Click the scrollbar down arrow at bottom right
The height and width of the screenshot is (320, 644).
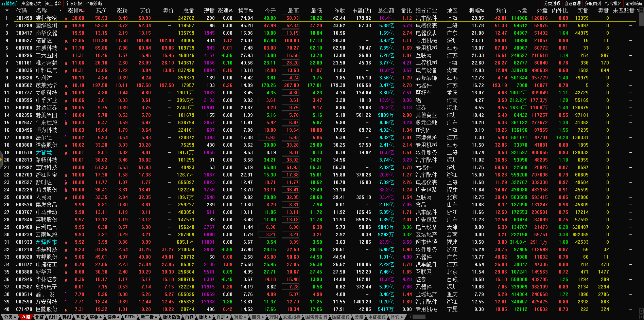[641, 311]
